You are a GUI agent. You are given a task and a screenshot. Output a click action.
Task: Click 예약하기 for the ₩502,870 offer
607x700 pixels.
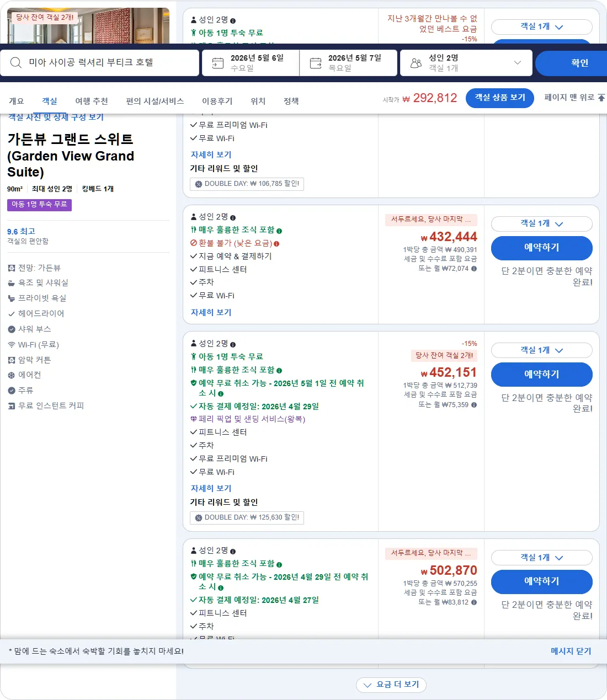[541, 581]
